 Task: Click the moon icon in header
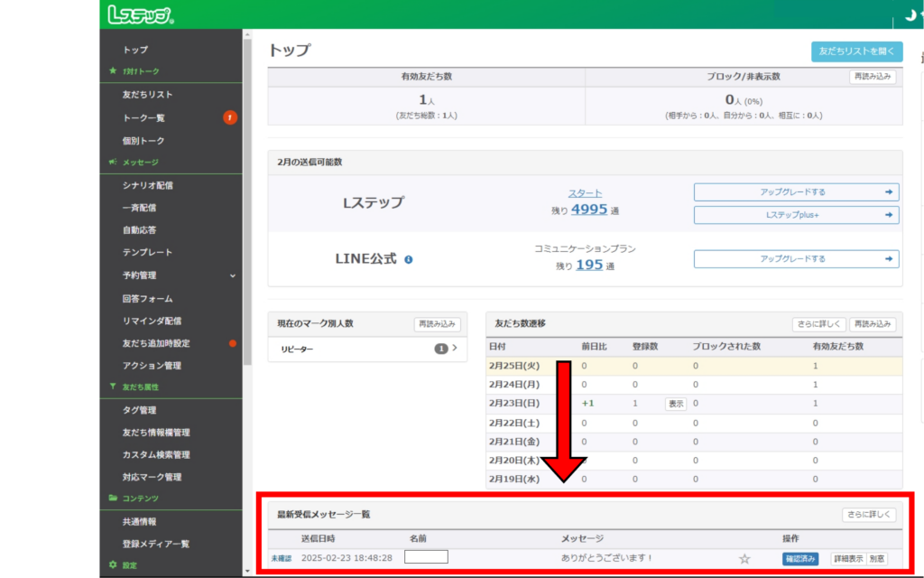[x=909, y=15]
